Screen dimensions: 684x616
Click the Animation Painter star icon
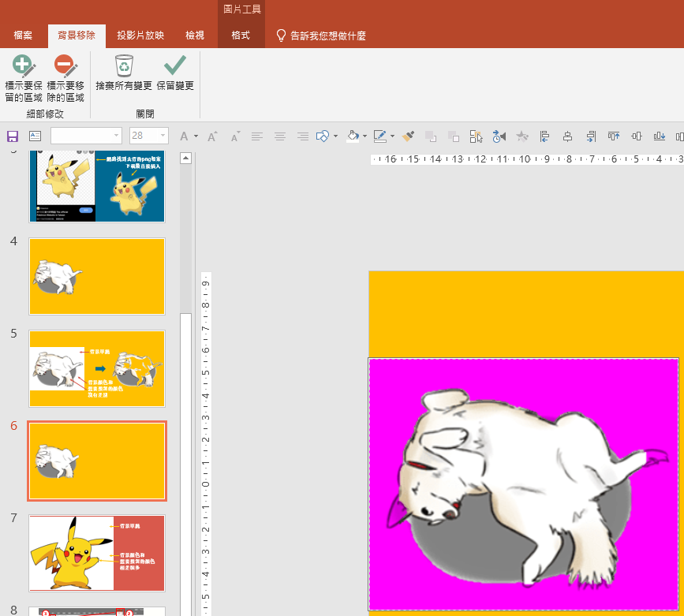(521, 136)
